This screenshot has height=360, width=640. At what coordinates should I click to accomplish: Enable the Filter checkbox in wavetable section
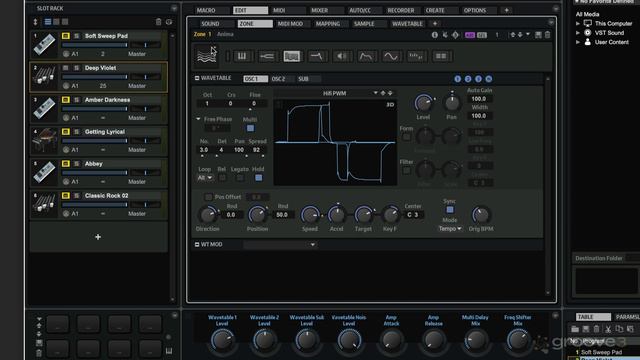[406, 171]
